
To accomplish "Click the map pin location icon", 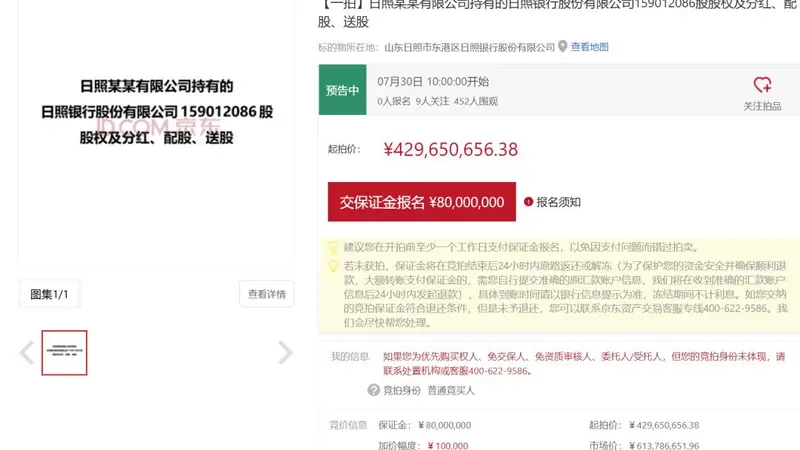I will [x=562, y=46].
